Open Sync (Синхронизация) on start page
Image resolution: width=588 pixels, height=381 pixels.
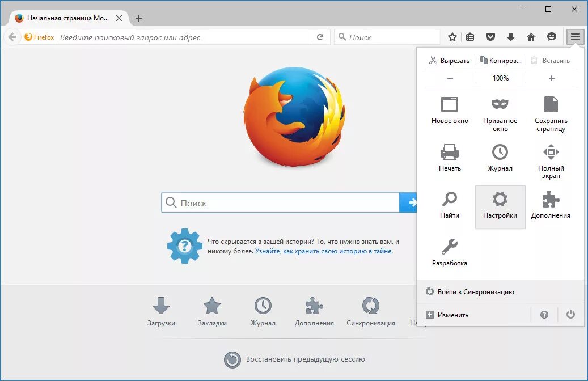click(370, 311)
